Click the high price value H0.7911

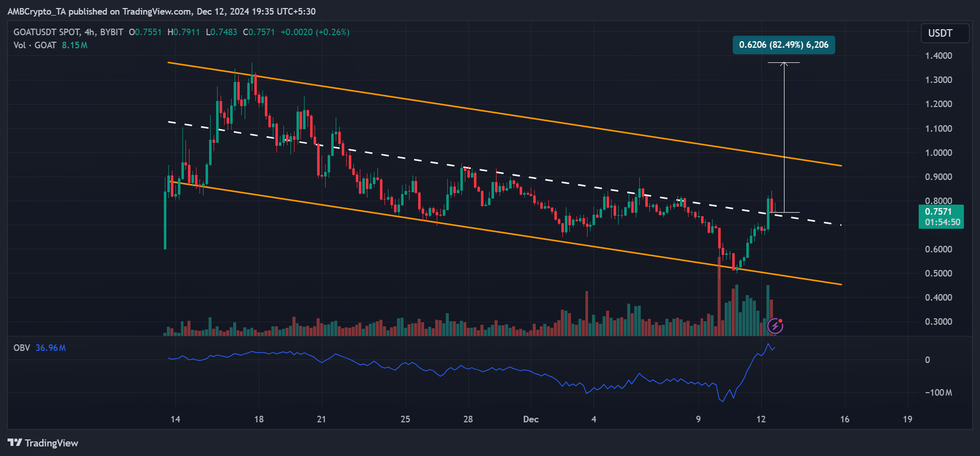coord(183,32)
